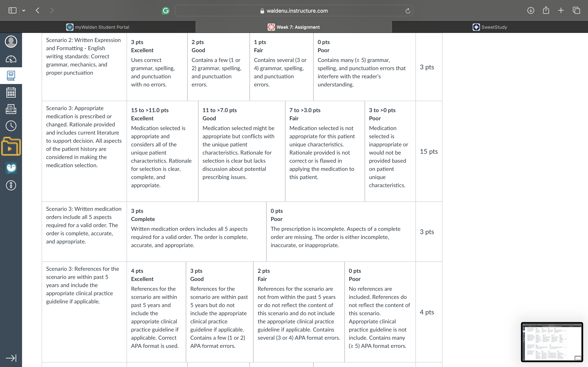Open the Safari sidebar dropdown chevron
The height and width of the screenshot is (367, 588).
pyautogui.click(x=23, y=10)
